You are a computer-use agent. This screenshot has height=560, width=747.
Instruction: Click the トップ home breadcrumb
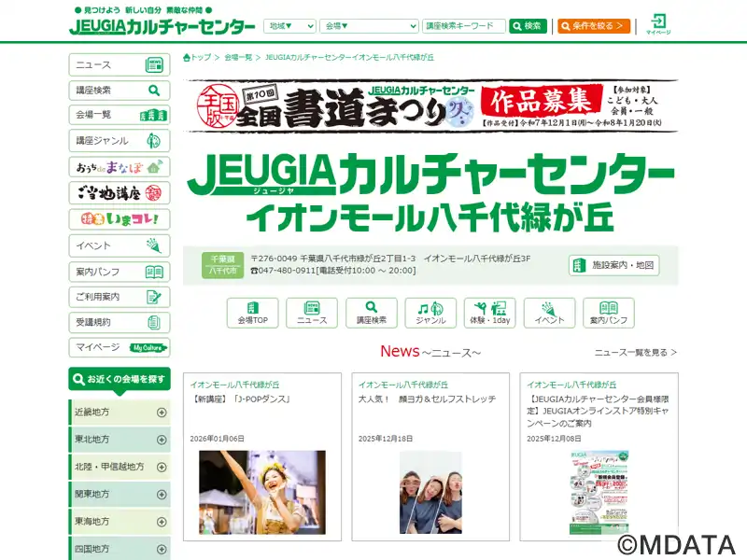[x=197, y=58]
